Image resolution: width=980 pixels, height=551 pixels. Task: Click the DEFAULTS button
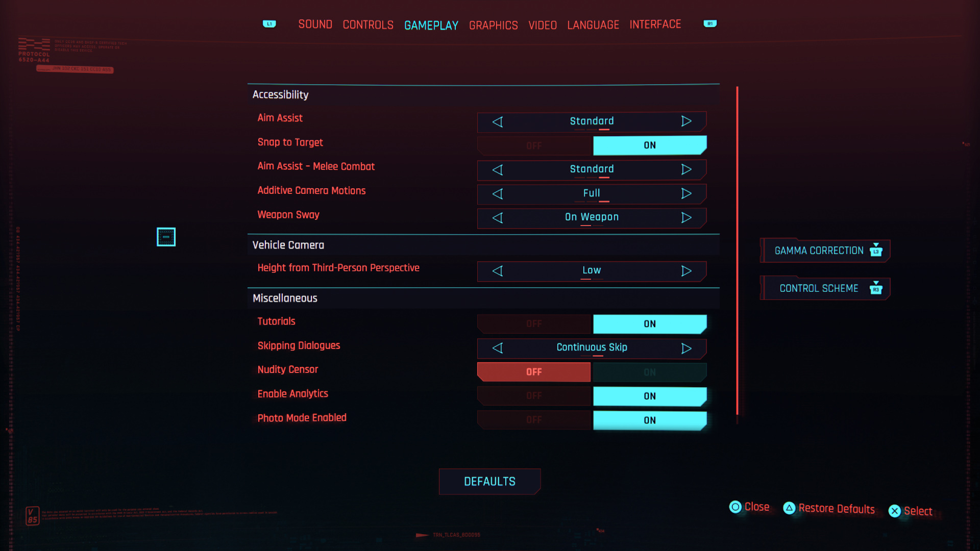[489, 481]
